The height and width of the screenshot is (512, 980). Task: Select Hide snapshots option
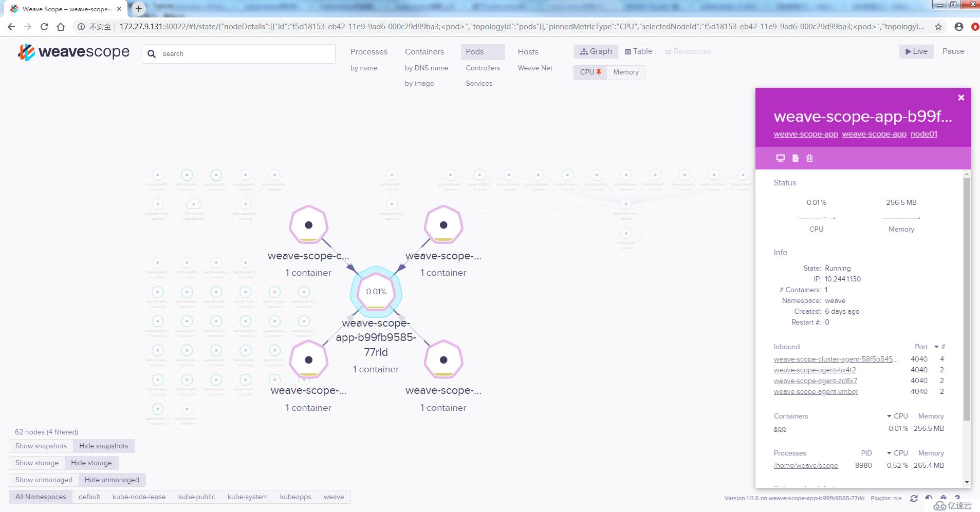[104, 446]
